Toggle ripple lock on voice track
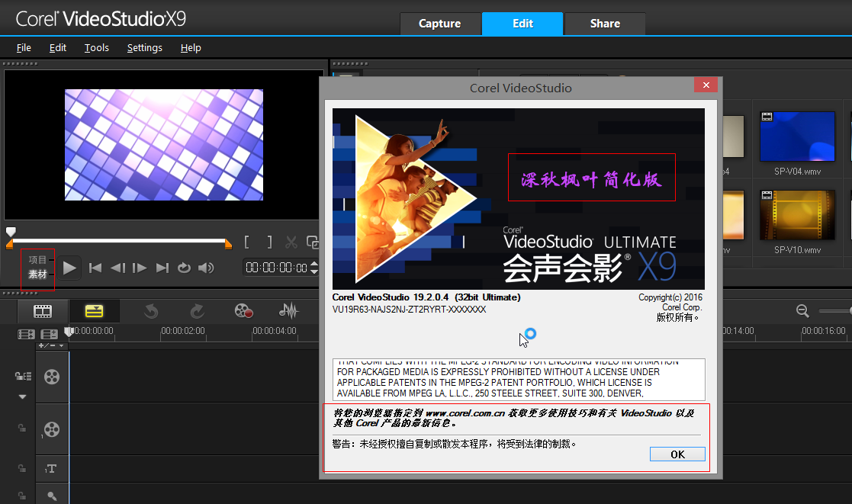Screen dimensions: 852x504 point(21,496)
